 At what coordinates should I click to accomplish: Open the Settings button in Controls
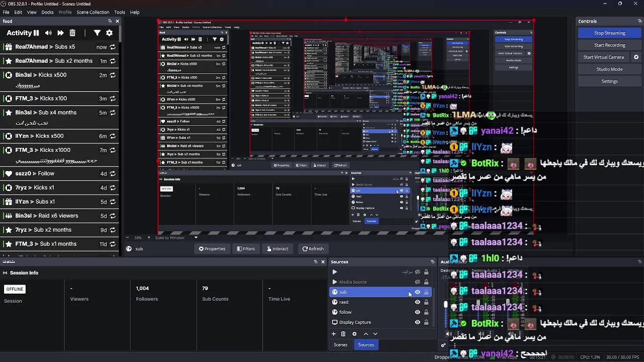click(610, 81)
